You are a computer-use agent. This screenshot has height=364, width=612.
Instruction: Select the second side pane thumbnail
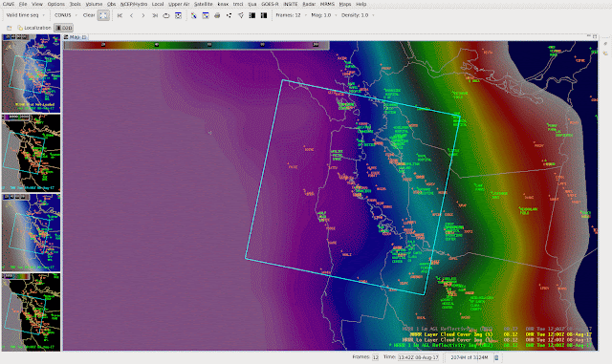(x=32, y=153)
